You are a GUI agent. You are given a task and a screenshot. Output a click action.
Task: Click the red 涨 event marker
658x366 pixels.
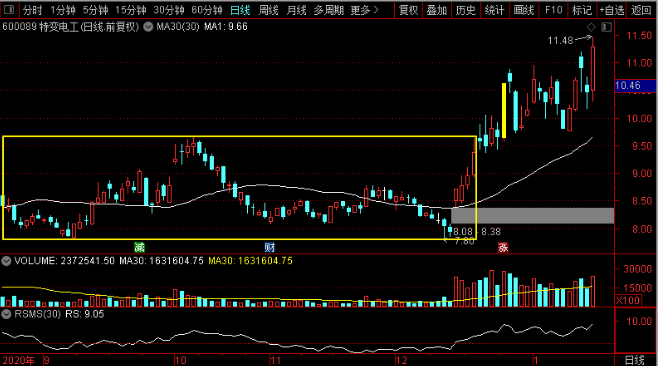click(x=503, y=247)
